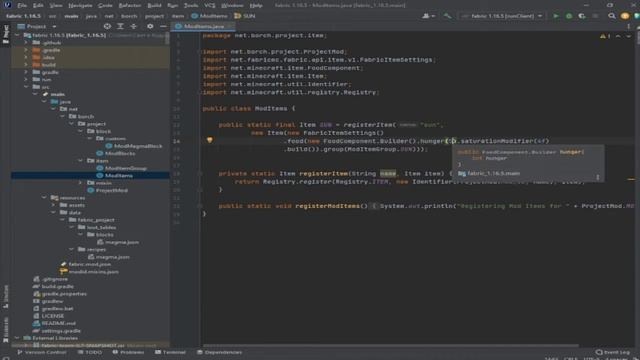Open the TODO tool window
The image size is (640, 360).
click(90, 352)
